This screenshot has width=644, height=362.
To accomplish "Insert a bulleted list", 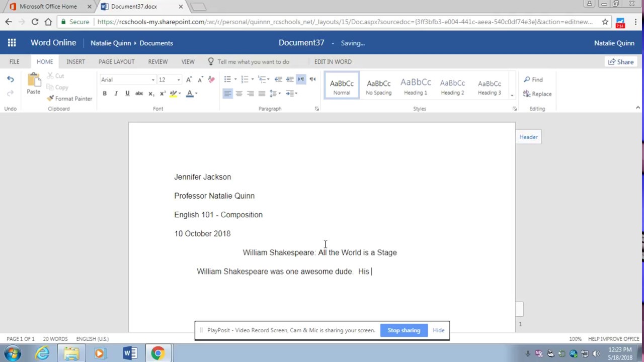I will pyautogui.click(x=227, y=79).
